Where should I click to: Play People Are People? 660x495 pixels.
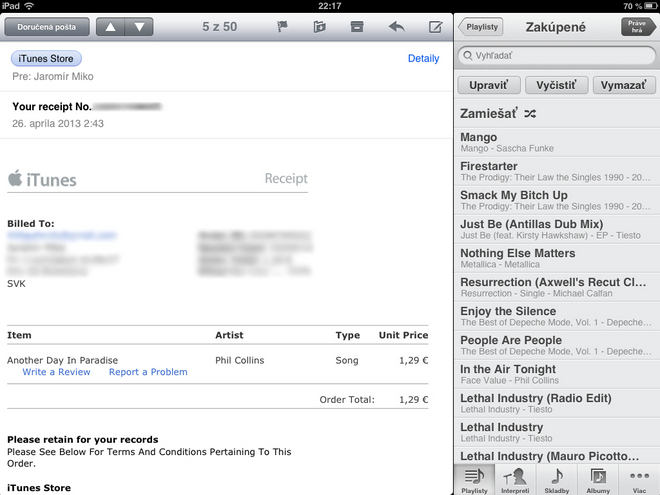[556, 346]
